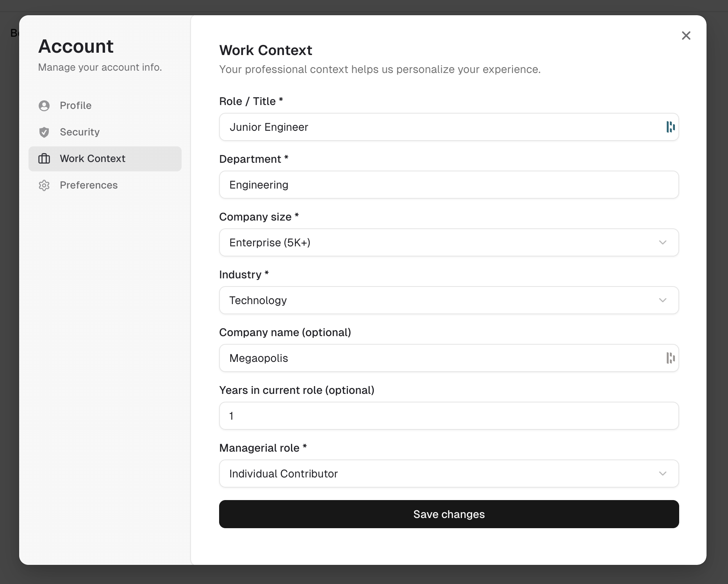Screen dimensions: 728x584
Task: Click autofill icon in Company name field
Action: click(x=670, y=358)
